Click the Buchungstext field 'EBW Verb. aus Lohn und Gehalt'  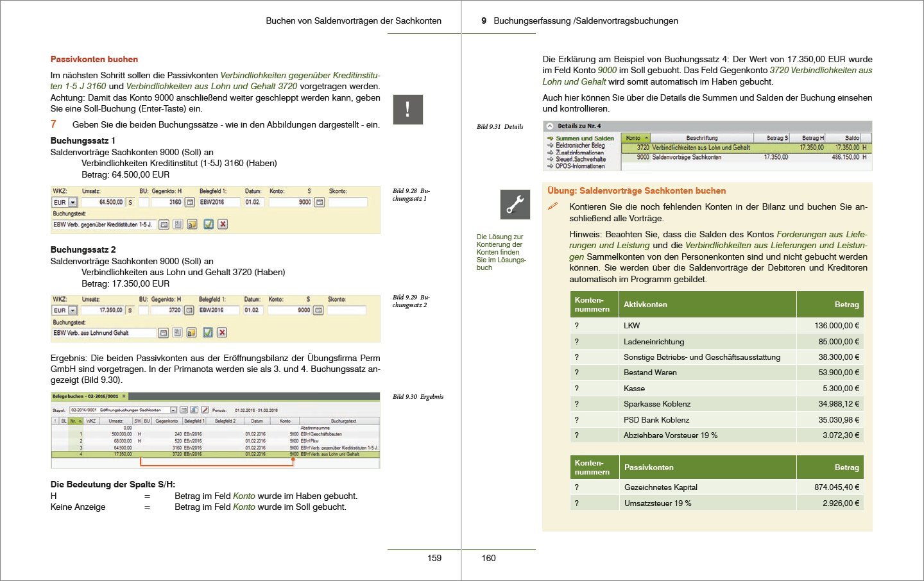(x=104, y=333)
